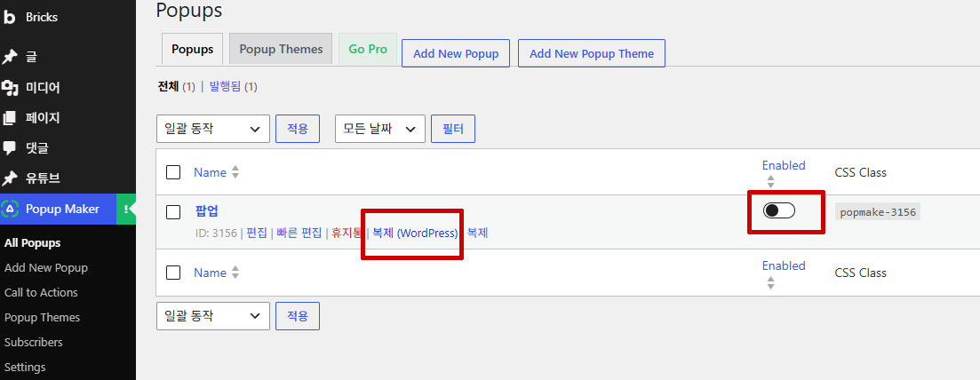Open Subscribers in the sidebar submenu
This screenshot has width=980, height=380.
pos(33,342)
